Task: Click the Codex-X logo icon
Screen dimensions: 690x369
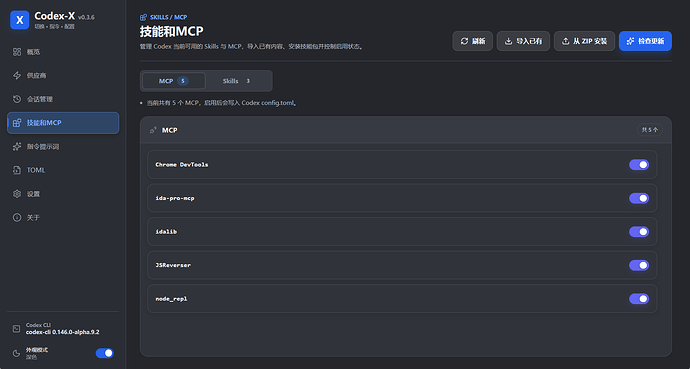Action: pyautogui.click(x=19, y=20)
